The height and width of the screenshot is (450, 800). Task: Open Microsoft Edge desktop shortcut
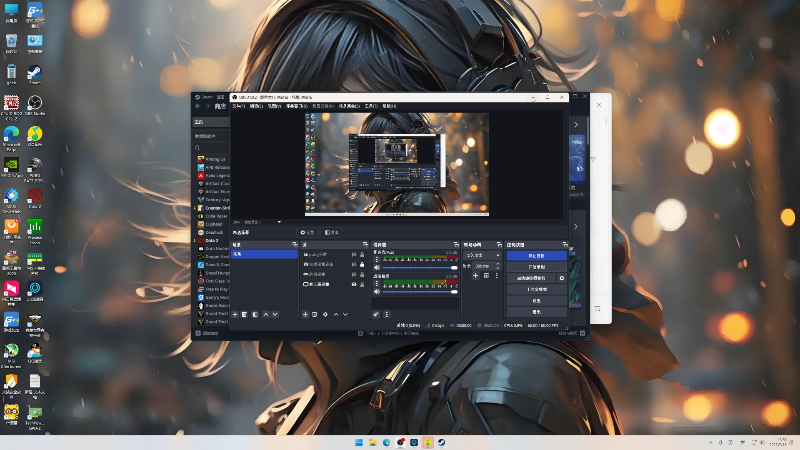point(11,138)
